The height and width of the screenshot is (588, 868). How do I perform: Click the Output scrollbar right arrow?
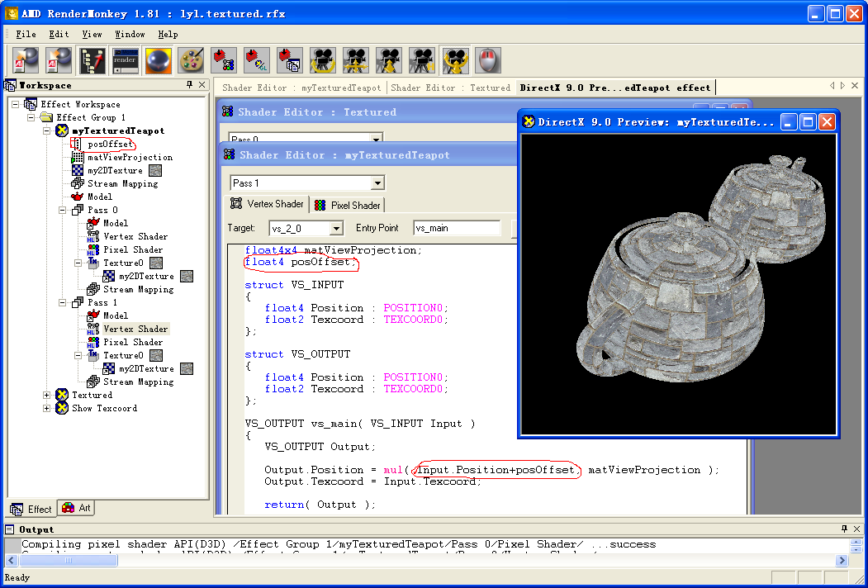click(x=842, y=560)
